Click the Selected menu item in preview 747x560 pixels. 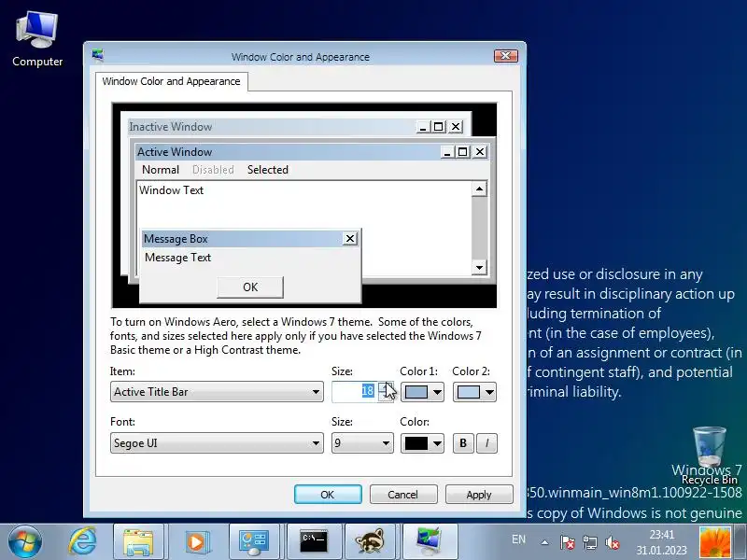pos(268,170)
